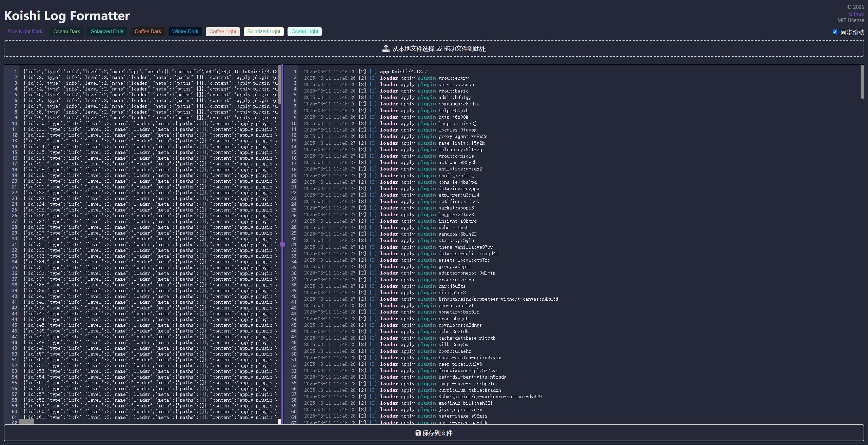Click the 'group:console' log entry
Image resolution: width=868 pixels, height=445 pixels.
pos(389,156)
